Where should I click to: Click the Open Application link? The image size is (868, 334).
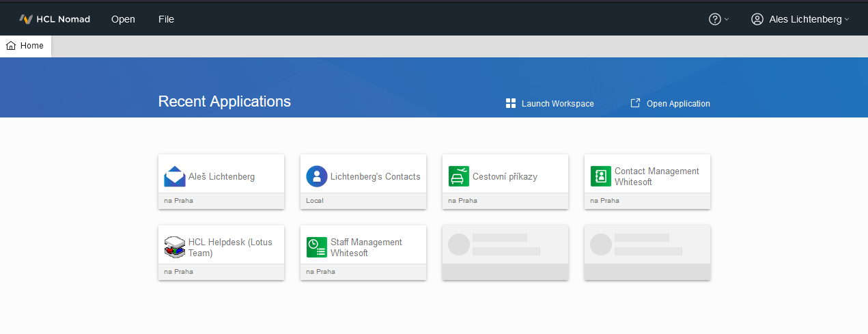[677, 104]
